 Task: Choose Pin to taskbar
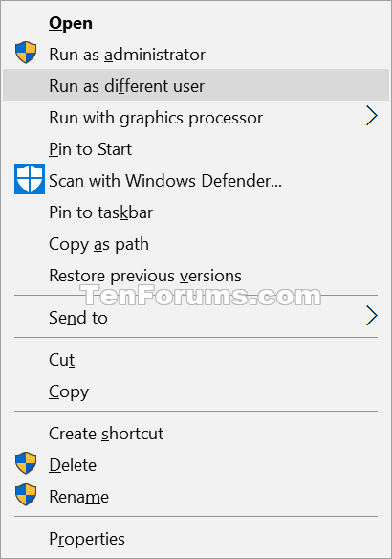(196, 212)
